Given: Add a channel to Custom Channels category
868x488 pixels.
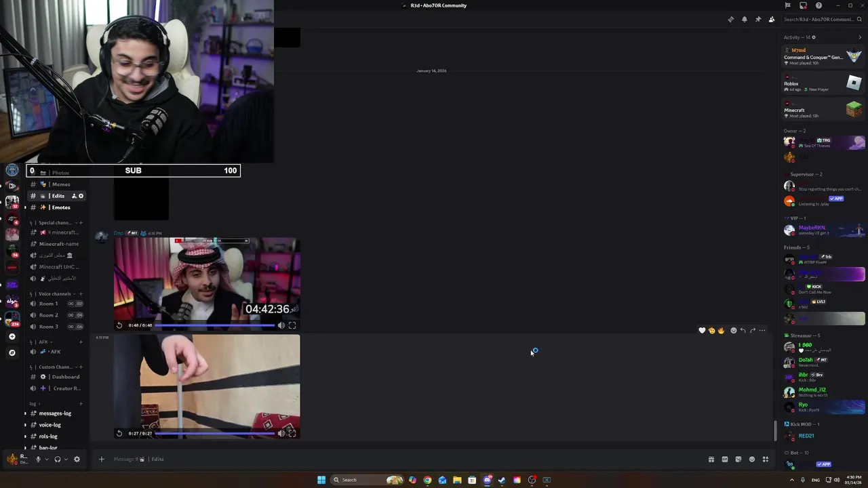Looking at the screenshot, I should tap(81, 367).
